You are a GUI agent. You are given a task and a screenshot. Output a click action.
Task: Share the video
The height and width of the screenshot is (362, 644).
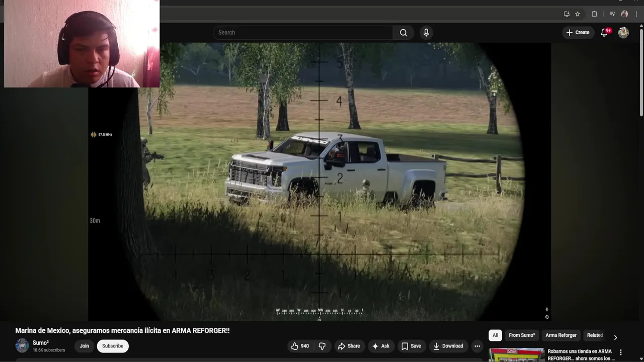coord(349,346)
